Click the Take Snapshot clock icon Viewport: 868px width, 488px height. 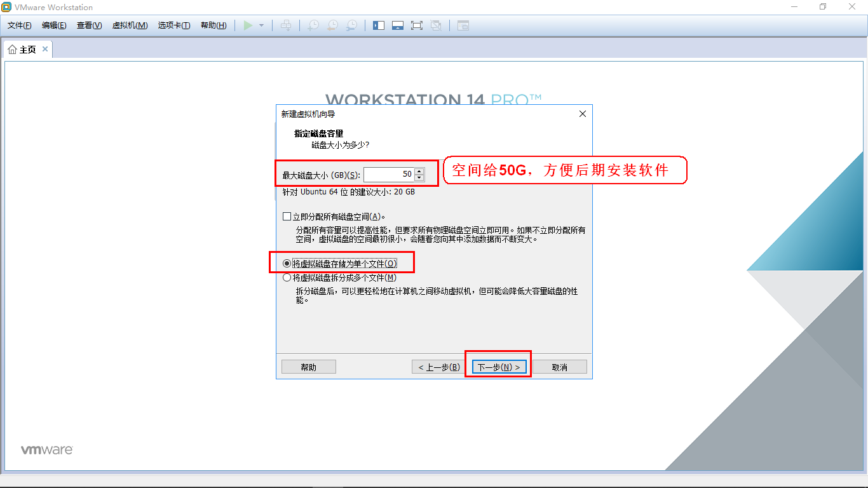coord(313,25)
